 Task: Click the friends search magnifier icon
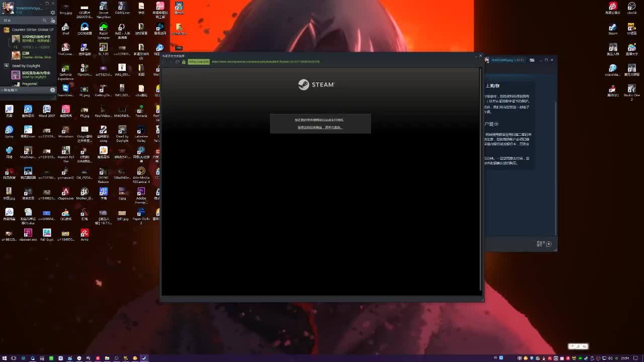[44, 21]
